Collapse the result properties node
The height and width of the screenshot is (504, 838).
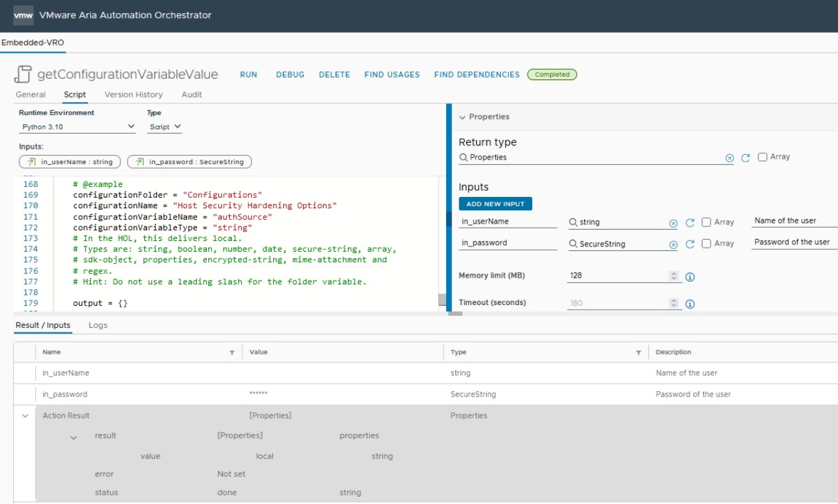(x=73, y=438)
